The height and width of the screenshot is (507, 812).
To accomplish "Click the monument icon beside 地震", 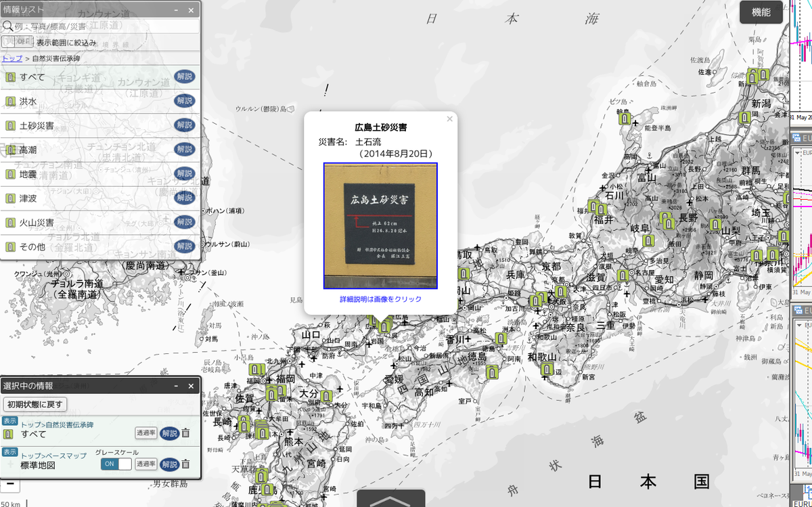I will 10,174.
